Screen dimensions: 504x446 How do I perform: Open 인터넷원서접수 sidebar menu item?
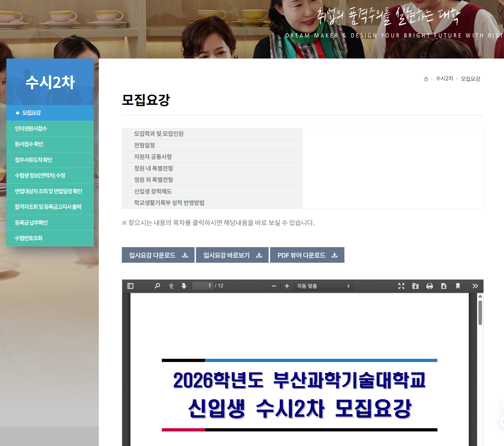pos(50,128)
